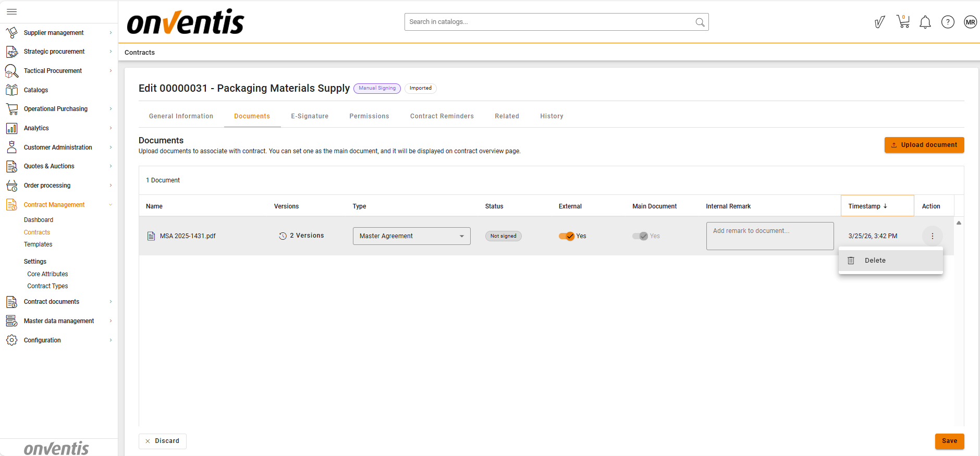Click the version history icon for 2 Versions
This screenshot has height=456, width=980.
(x=283, y=236)
